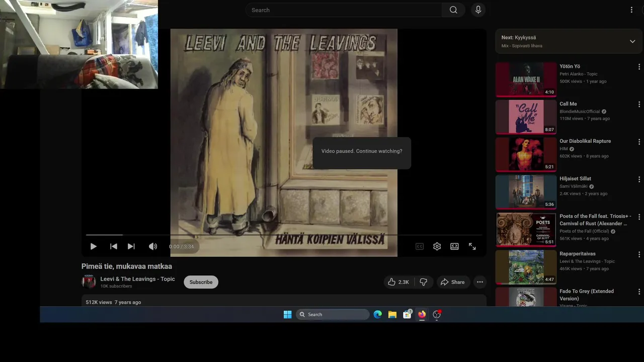Share this video
The image size is (644, 362).
tap(453, 282)
